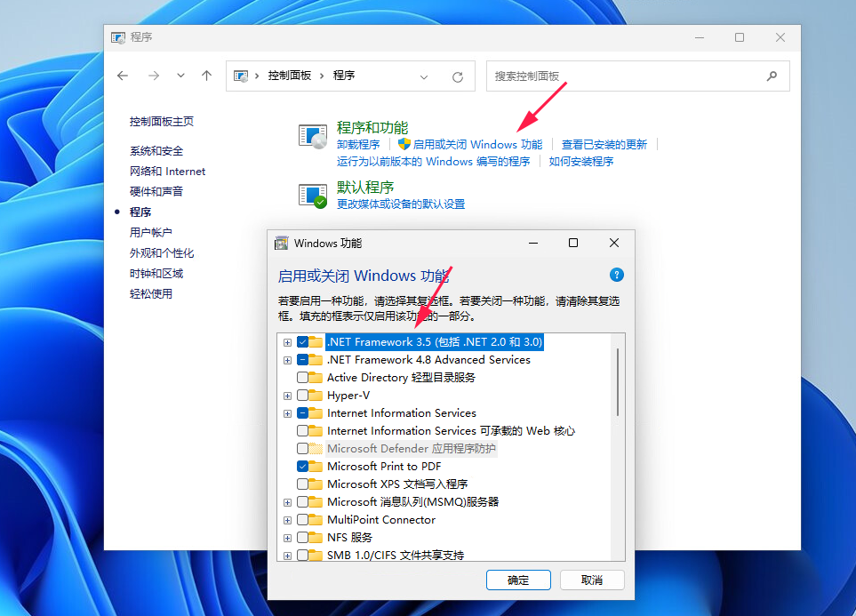Open 更改媒体或设备的默认设置 link

click(401, 204)
